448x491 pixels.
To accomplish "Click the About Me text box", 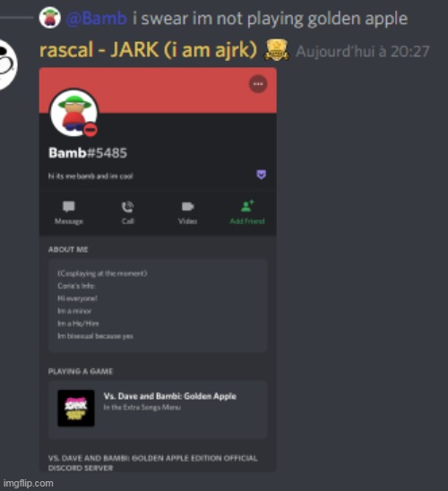I will pyautogui.click(x=158, y=306).
